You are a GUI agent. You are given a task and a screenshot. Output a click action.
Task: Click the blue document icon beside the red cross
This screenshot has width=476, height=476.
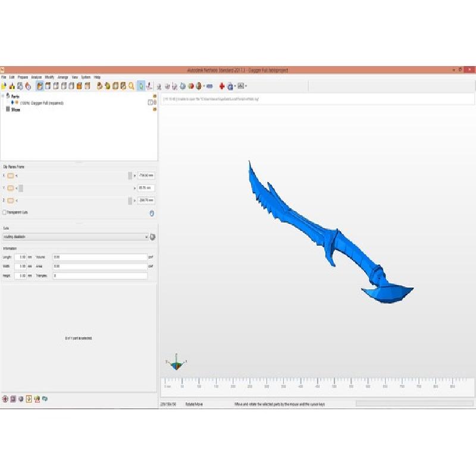[230, 86]
